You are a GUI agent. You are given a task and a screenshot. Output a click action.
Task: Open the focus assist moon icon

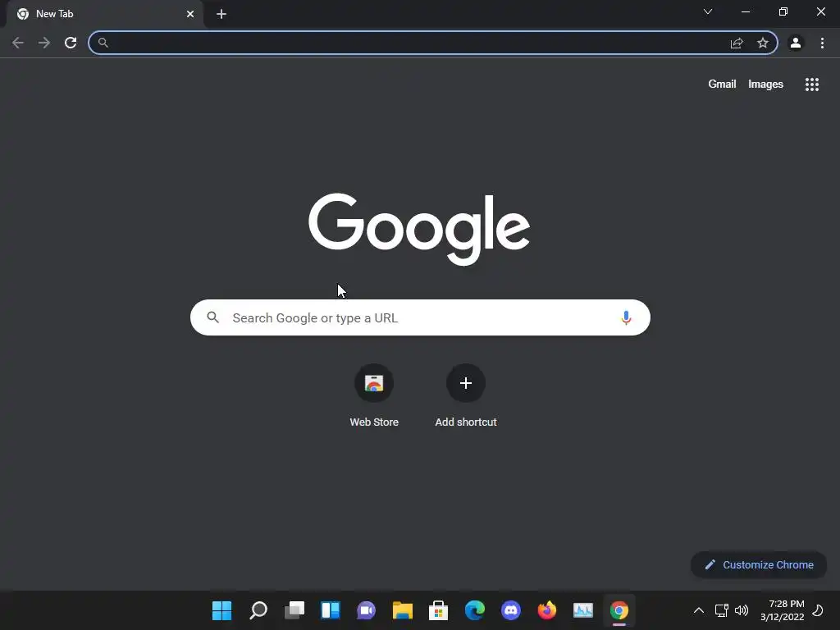pos(818,610)
